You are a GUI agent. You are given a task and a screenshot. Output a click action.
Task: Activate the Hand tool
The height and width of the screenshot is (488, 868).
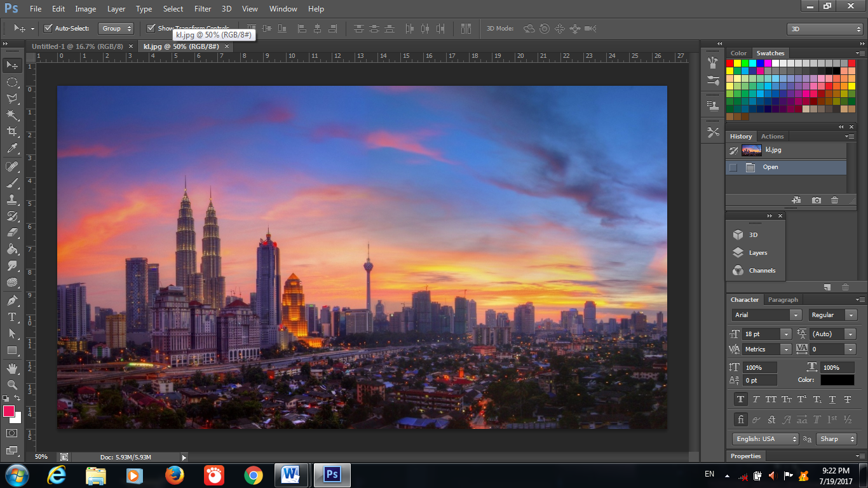(x=11, y=367)
